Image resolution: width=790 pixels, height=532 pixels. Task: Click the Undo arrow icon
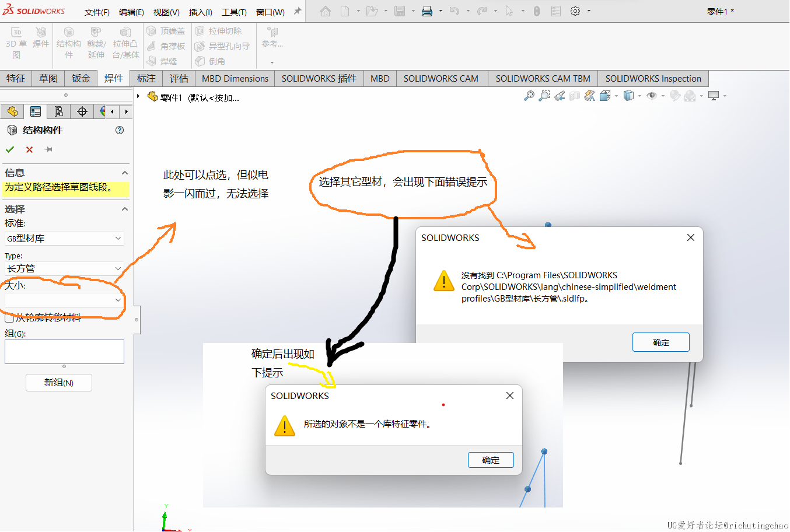(x=455, y=11)
